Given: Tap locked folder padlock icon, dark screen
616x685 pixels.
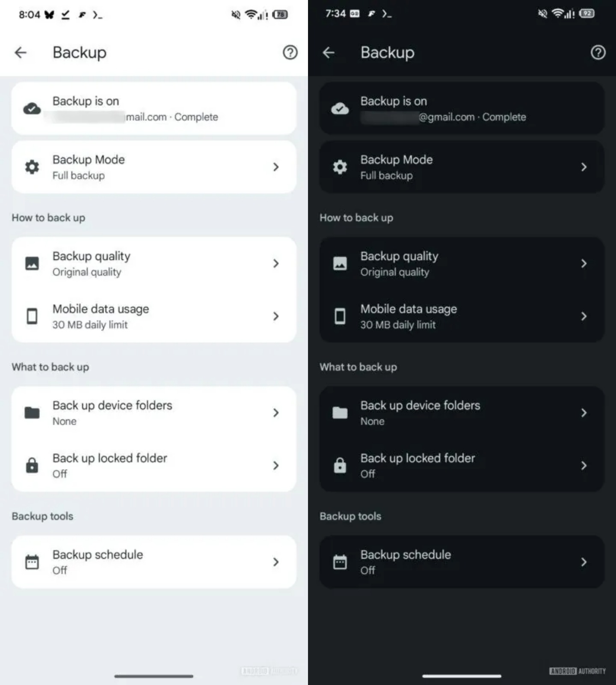Looking at the screenshot, I should click(x=340, y=465).
